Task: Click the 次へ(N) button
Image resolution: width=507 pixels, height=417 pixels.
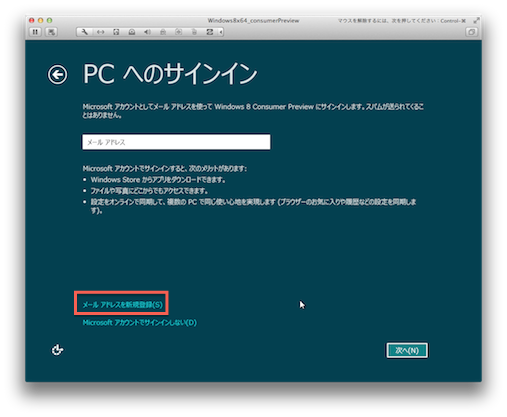Action: point(407,350)
